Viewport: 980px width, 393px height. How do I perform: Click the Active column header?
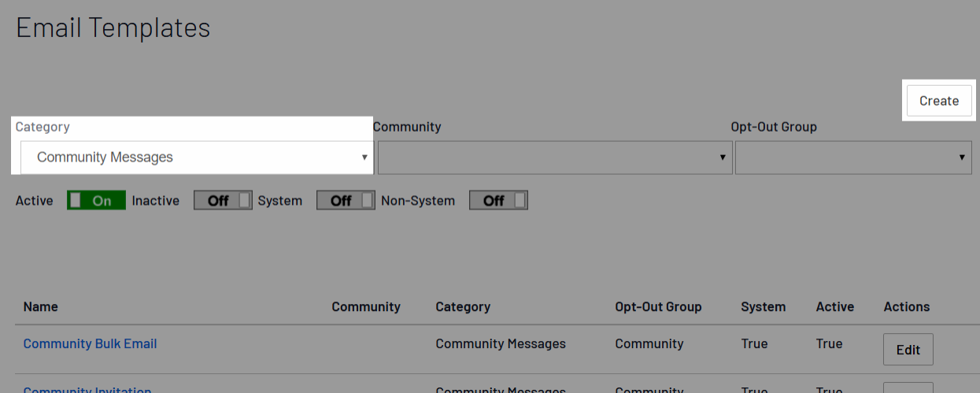pyautogui.click(x=835, y=306)
